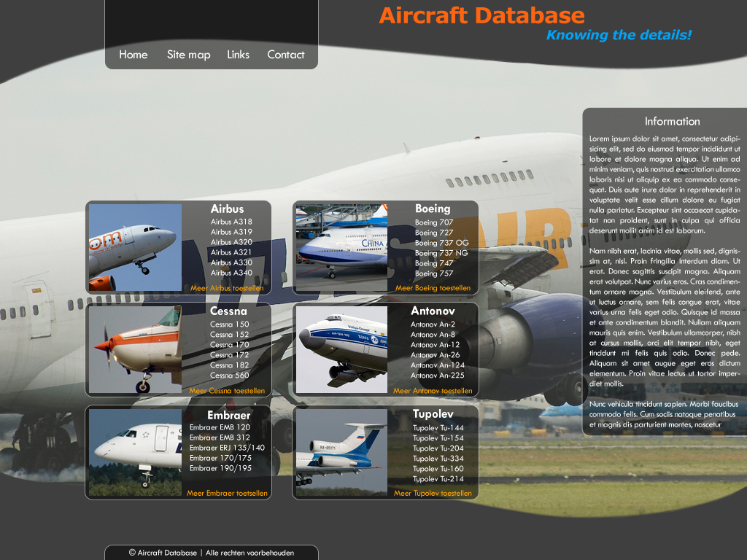Image resolution: width=747 pixels, height=560 pixels.
Task: Follow the Meer Cessna toestellen link
Action: click(x=227, y=391)
